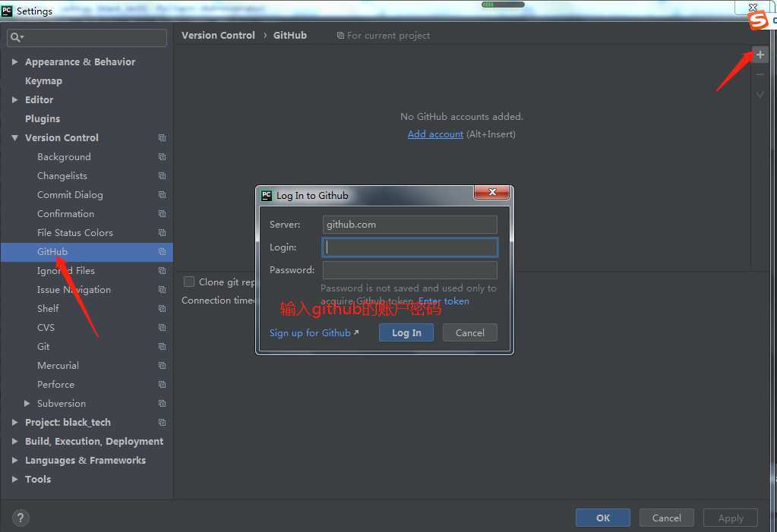Click the search magnifier icon in Settings
This screenshot has height=532, width=777.
point(16,37)
